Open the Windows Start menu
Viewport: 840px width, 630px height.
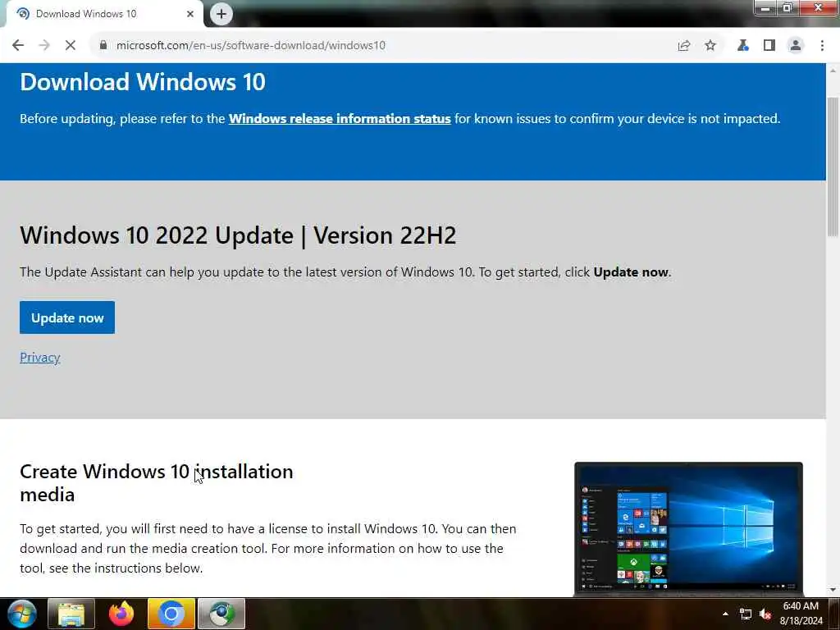(x=21, y=614)
